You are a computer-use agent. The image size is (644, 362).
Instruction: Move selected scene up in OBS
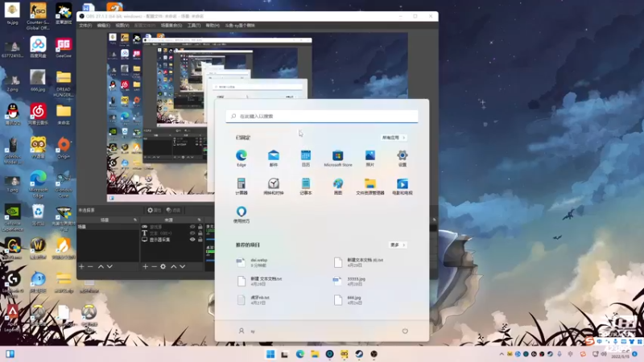(101, 267)
